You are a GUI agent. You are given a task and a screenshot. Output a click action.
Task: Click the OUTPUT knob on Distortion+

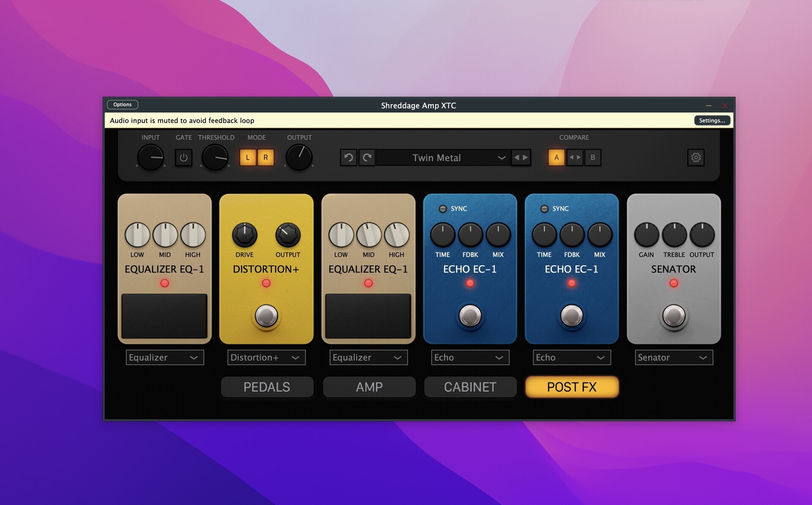288,235
